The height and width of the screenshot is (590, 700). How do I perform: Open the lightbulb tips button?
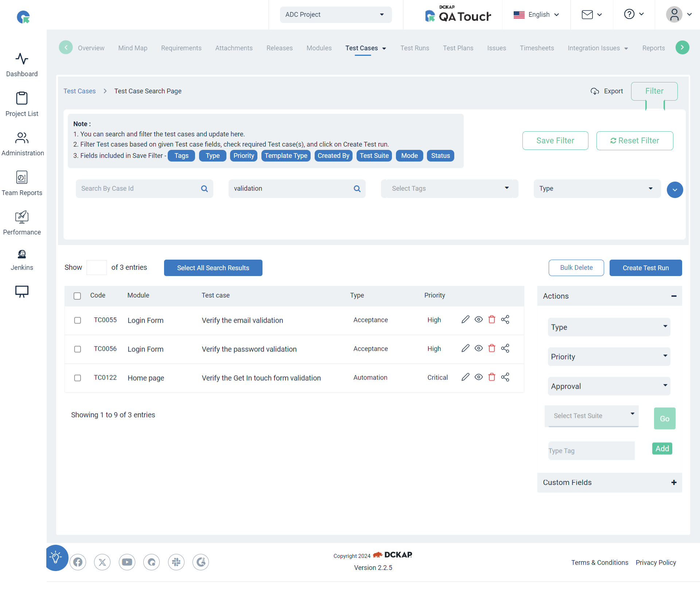[57, 558]
